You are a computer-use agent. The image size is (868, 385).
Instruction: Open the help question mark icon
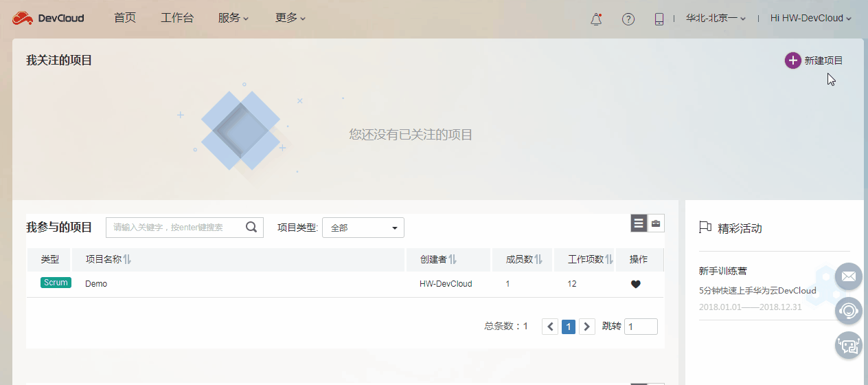pos(628,19)
